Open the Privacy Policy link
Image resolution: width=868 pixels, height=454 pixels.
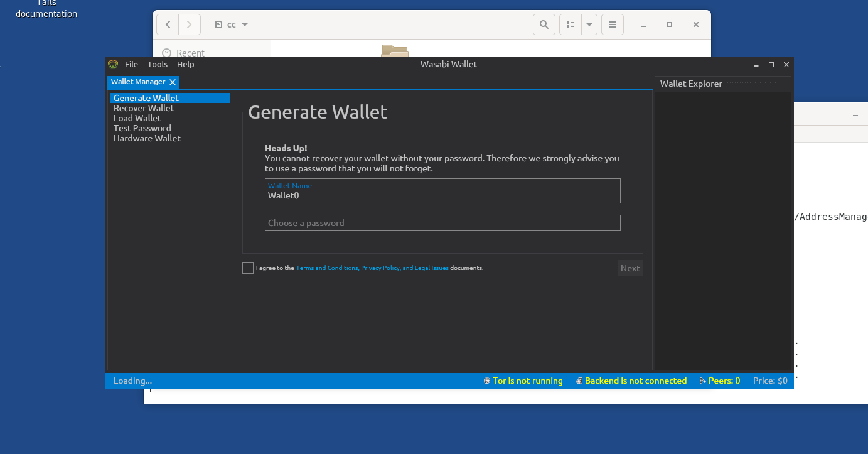click(x=380, y=268)
